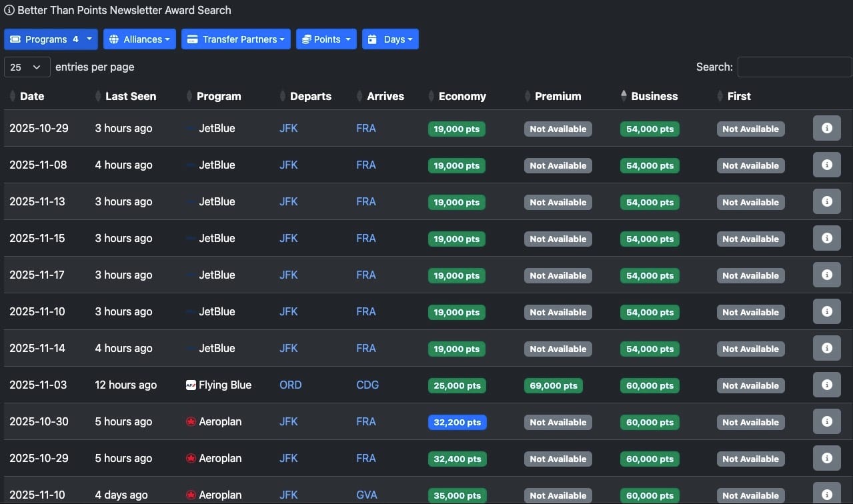Open the CDG arrival airport link

click(367, 385)
